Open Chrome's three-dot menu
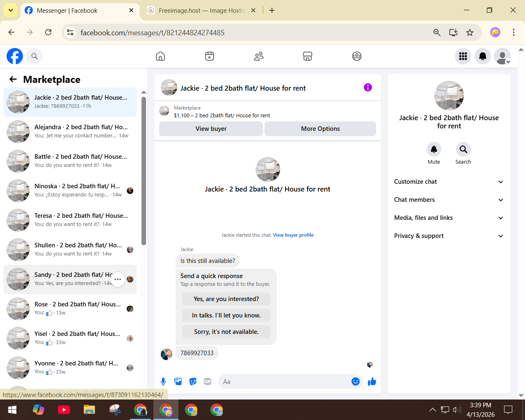Viewport: 525px width, 420px height. pos(514,32)
